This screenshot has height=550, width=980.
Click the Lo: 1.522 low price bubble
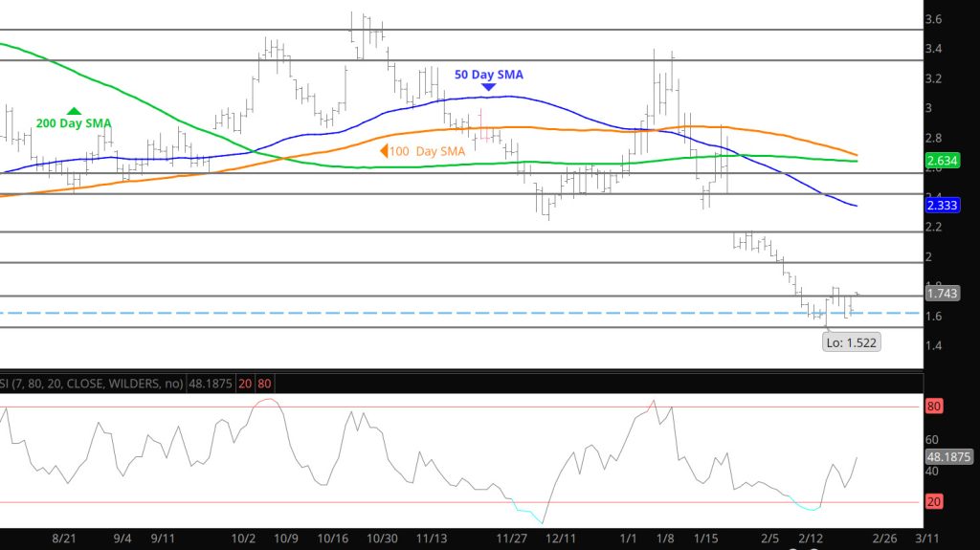pyautogui.click(x=851, y=342)
